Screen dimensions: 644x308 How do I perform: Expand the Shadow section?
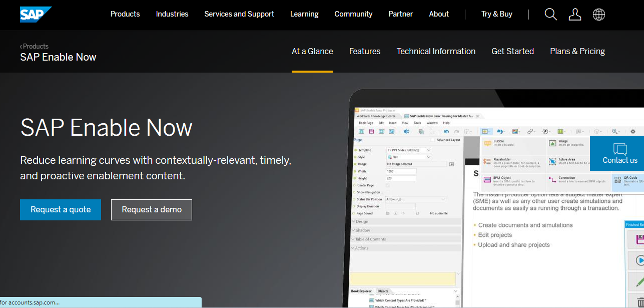coord(406,230)
